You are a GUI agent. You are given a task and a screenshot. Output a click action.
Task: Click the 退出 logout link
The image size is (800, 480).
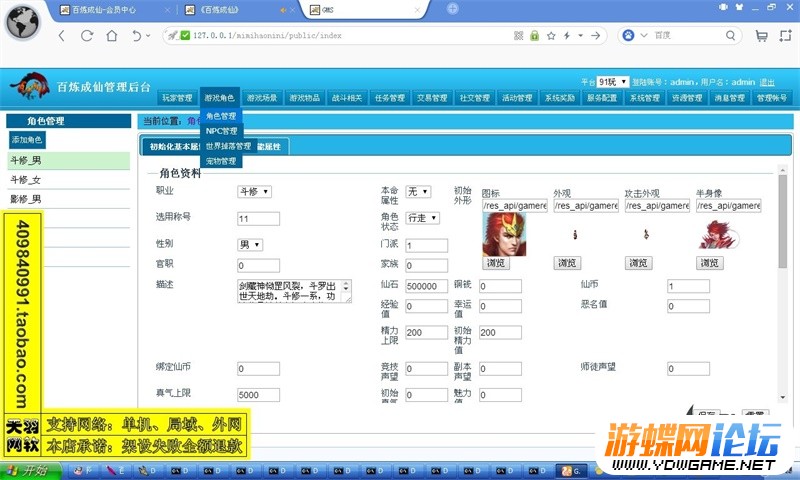pos(767,82)
